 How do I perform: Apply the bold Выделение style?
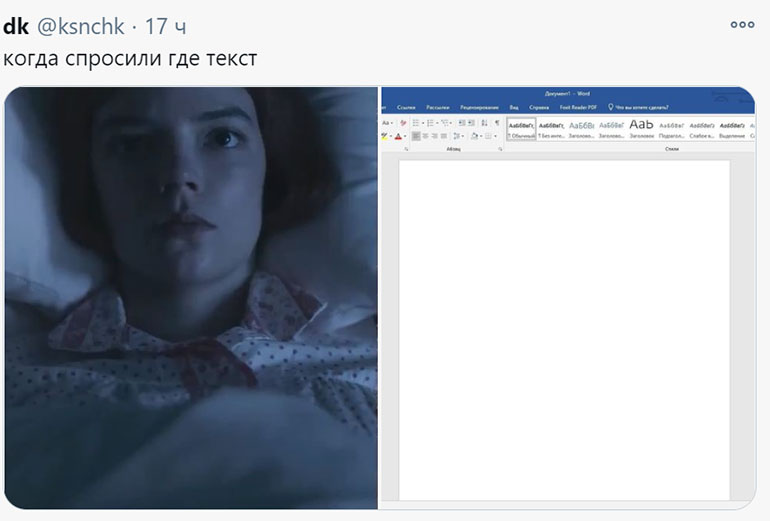732,129
